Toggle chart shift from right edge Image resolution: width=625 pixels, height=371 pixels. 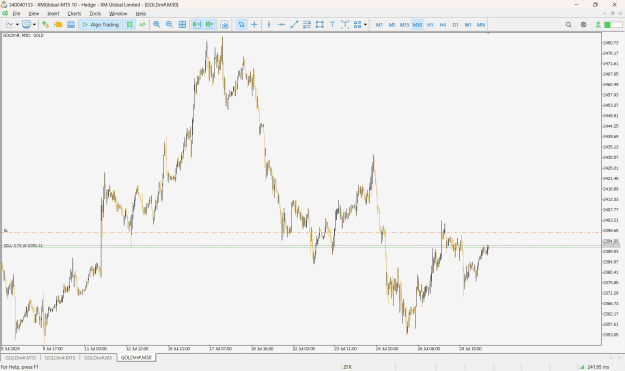[210, 25]
